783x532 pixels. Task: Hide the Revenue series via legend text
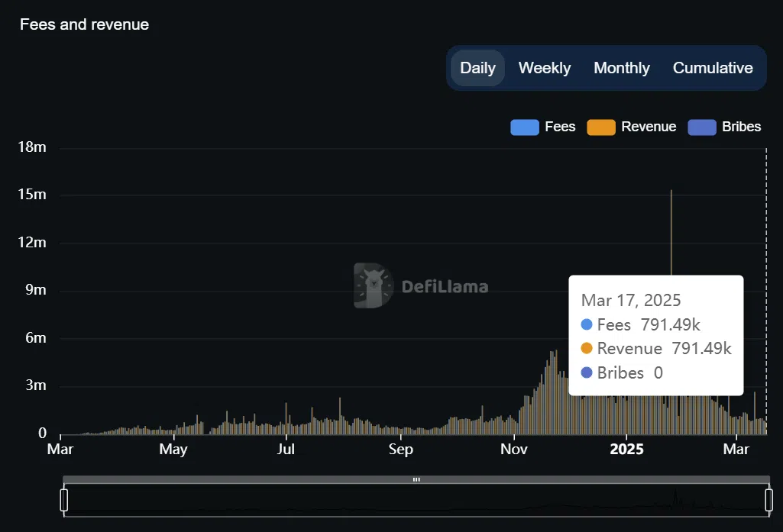tap(649, 127)
